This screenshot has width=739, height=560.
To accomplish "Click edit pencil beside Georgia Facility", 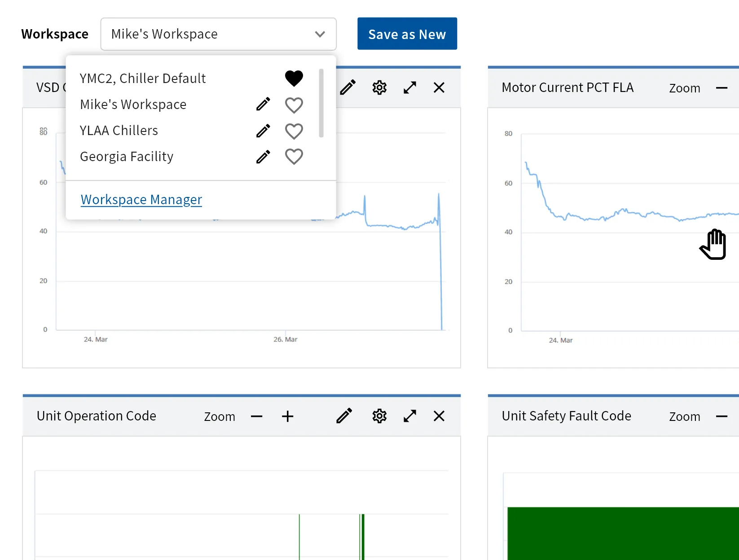I will pos(263,157).
